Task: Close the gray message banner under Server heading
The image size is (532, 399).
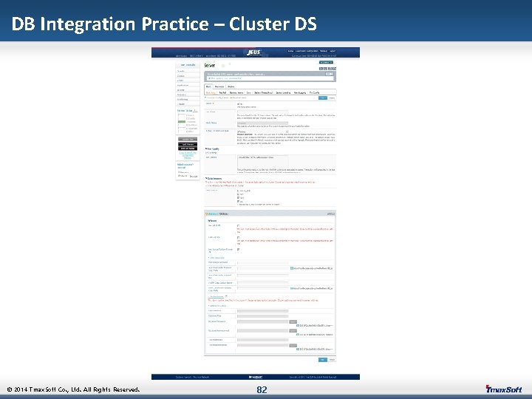Action: pos(328,74)
